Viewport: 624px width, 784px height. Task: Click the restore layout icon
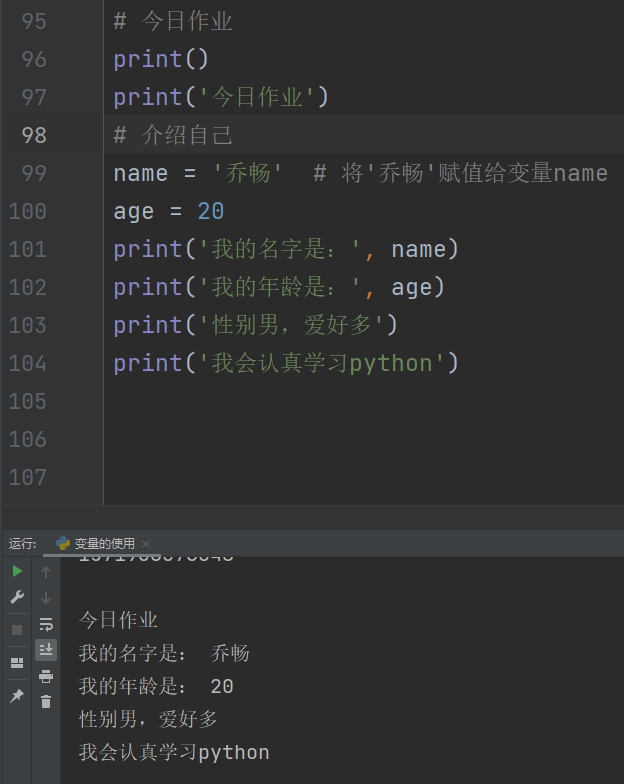(x=17, y=662)
